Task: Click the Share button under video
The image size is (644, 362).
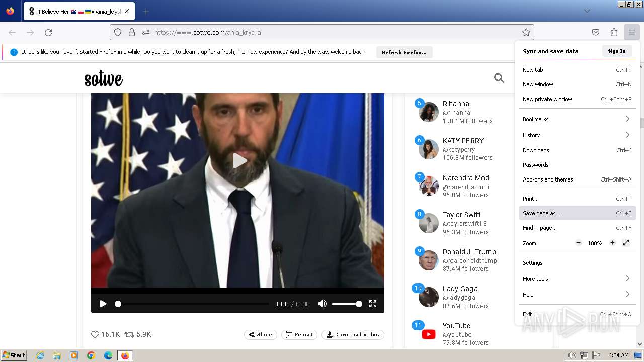Action: pyautogui.click(x=261, y=334)
